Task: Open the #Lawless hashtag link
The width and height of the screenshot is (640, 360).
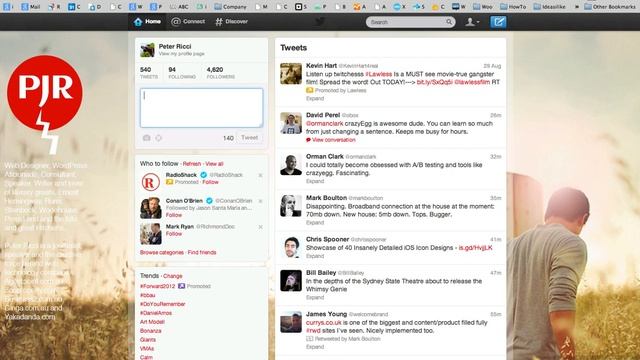Action: tap(378, 74)
